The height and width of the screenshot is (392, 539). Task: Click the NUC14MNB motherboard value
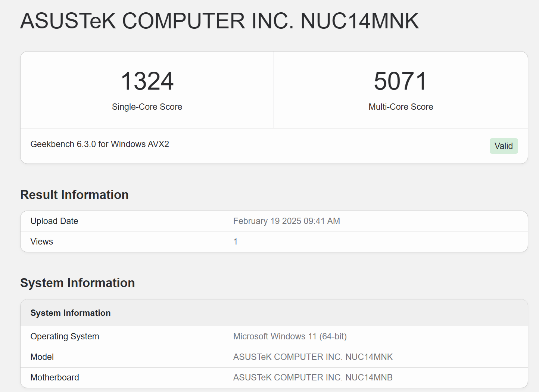[x=313, y=377]
